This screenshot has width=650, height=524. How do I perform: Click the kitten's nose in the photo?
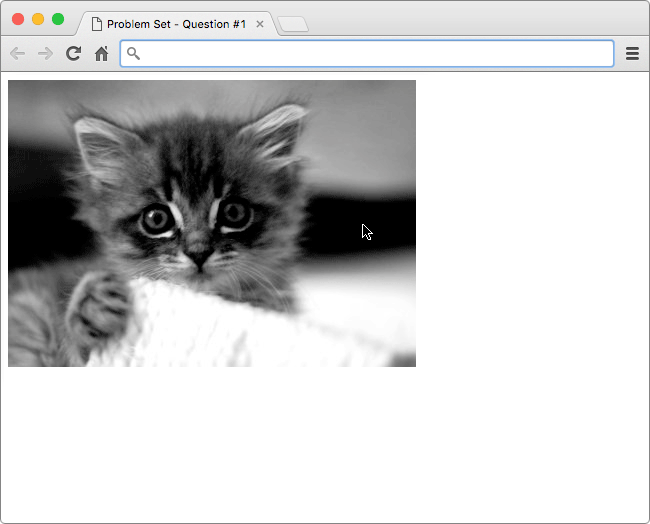200,259
